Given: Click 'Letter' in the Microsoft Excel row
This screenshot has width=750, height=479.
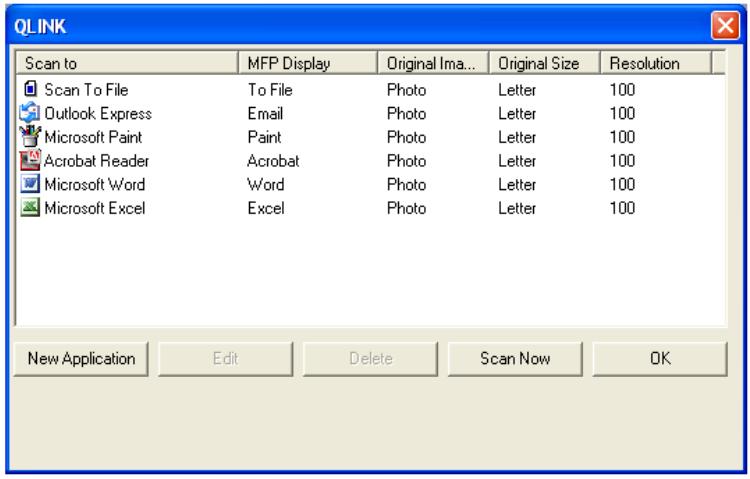Looking at the screenshot, I should tap(517, 208).
